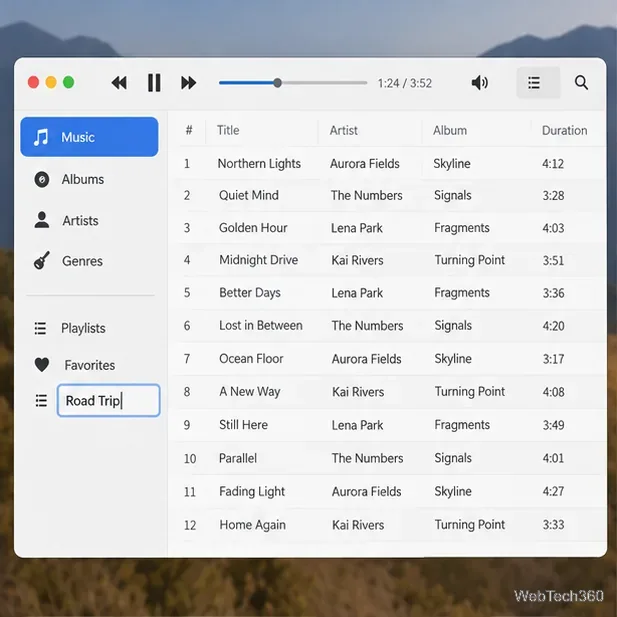This screenshot has width=617, height=617.
Task: Sort by the # column header
Action: pyautogui.click(x=189, y=130)
